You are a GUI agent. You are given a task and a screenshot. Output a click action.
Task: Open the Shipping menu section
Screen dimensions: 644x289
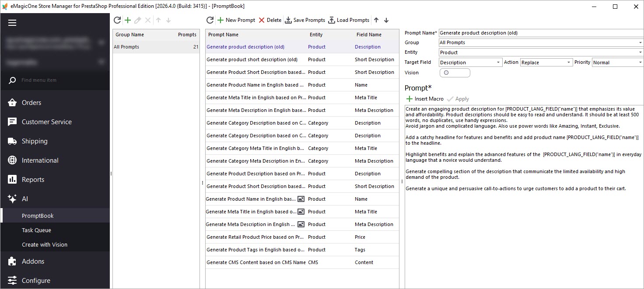click(55, 141)
